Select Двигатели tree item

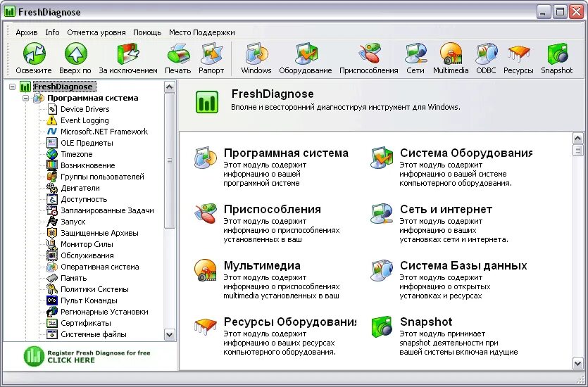pos(80,188)
